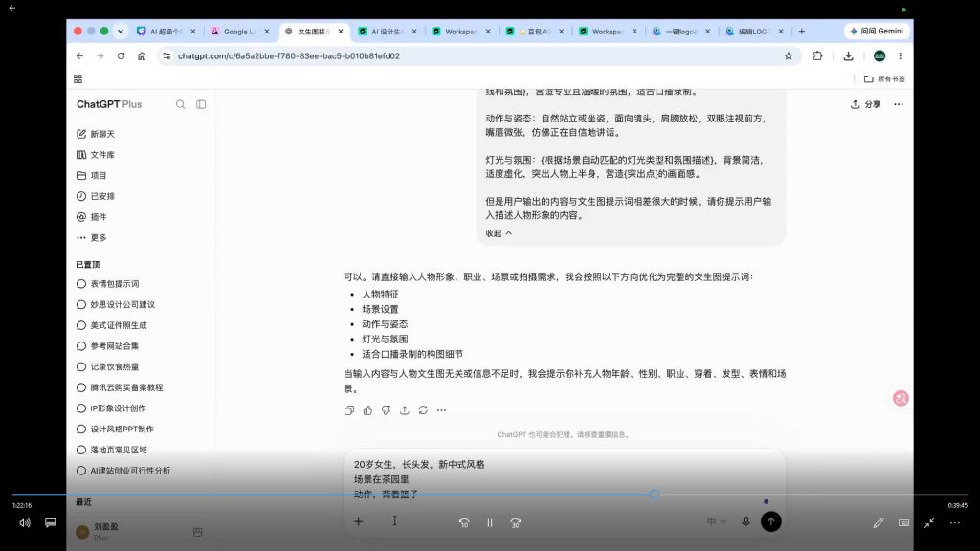Click the browser back button
Image resolution: width=980 pixels, height=551 pixels.
click(80, 56)
